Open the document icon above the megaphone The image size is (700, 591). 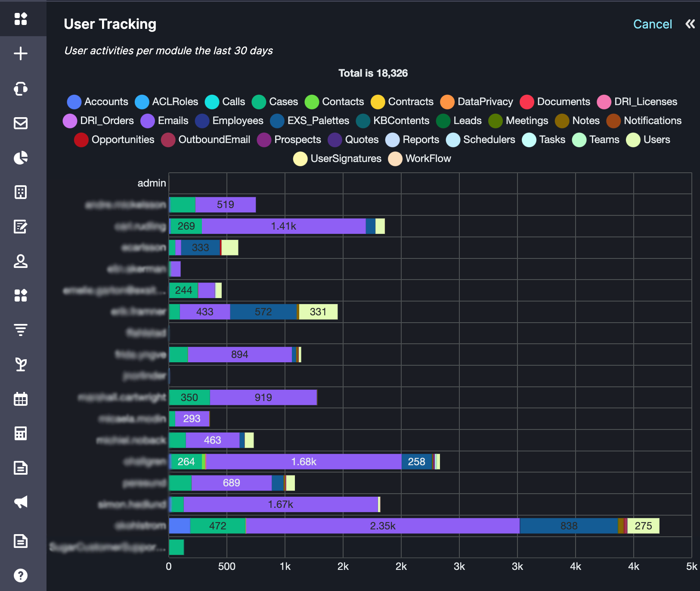click(x=21, y=468)
